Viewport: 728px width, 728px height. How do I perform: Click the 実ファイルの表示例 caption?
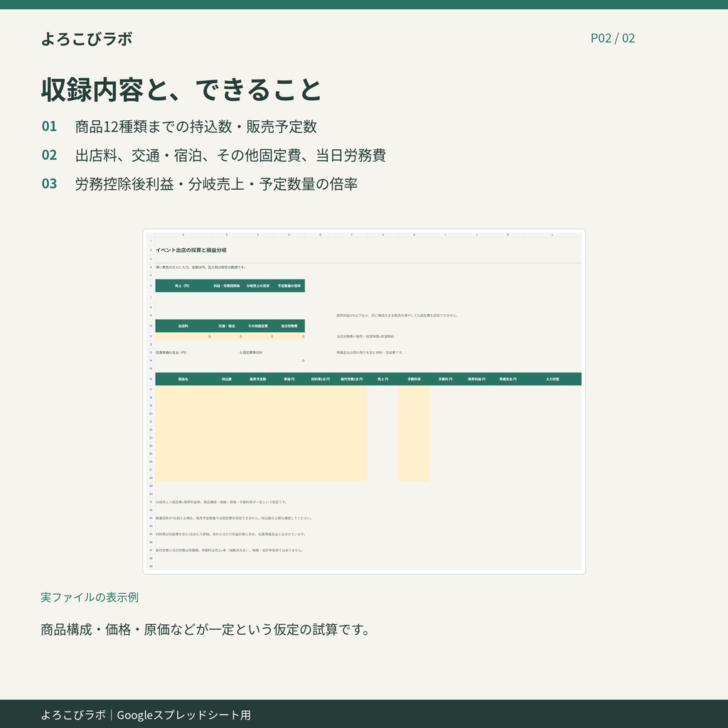(x=90, y=597)
